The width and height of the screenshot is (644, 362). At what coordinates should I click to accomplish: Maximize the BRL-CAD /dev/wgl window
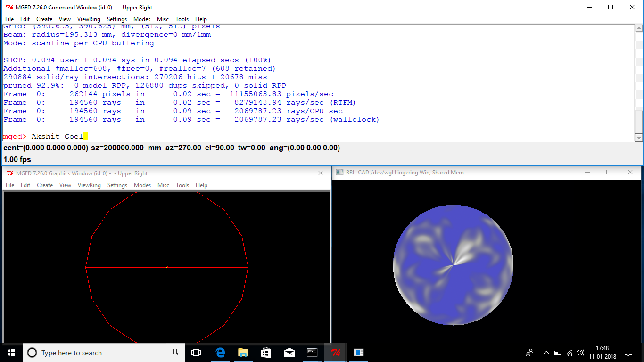click(x=609, y=173)
